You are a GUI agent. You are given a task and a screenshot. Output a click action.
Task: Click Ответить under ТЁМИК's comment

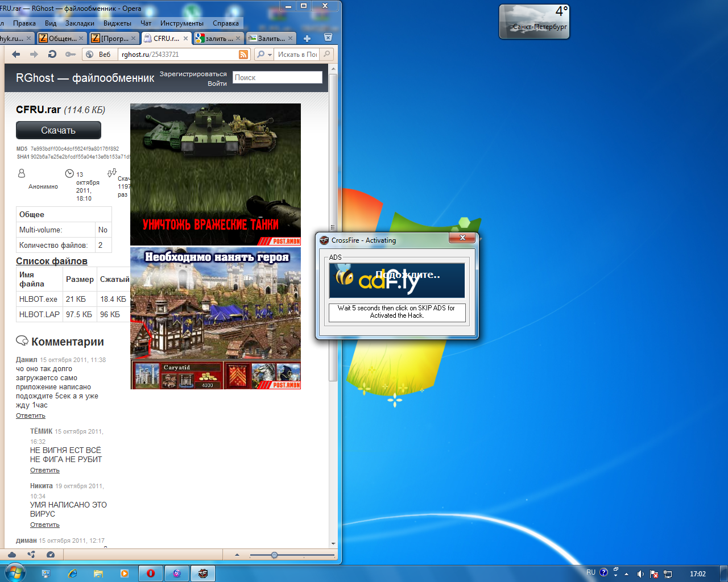pyautogui.click(x=45, y=470)
